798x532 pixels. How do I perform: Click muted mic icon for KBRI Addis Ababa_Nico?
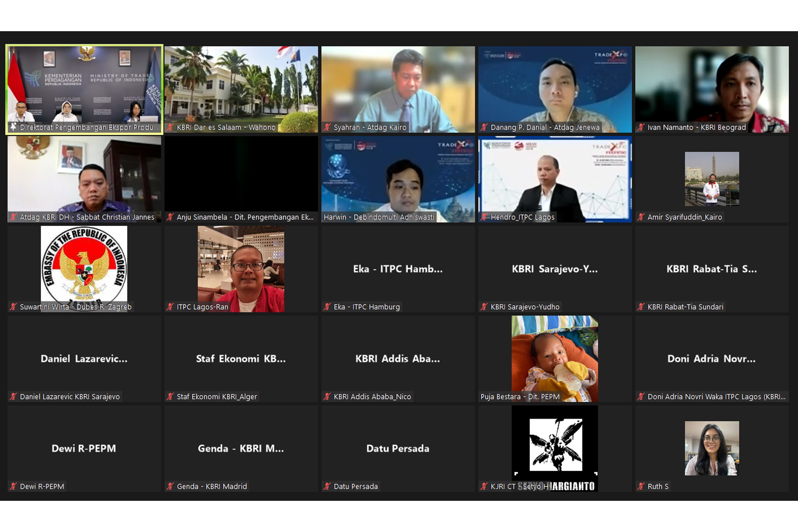[x=327, y=397]
